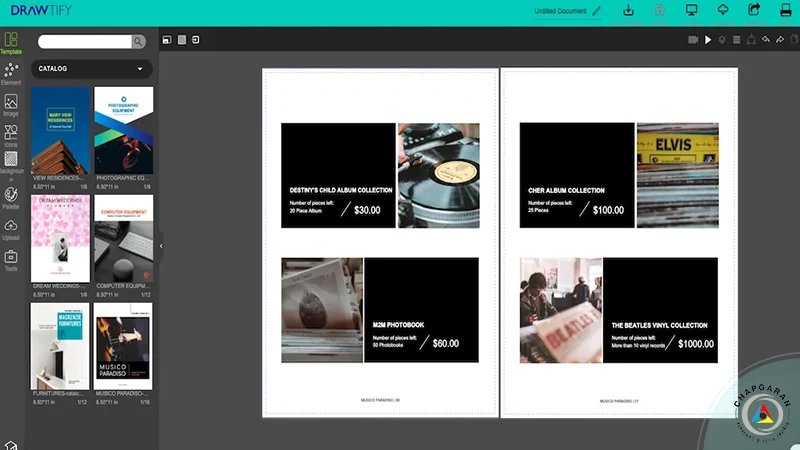Select the '50 Photobooks' text
Viewport: 800px width, 450px height.
(388, 345)
